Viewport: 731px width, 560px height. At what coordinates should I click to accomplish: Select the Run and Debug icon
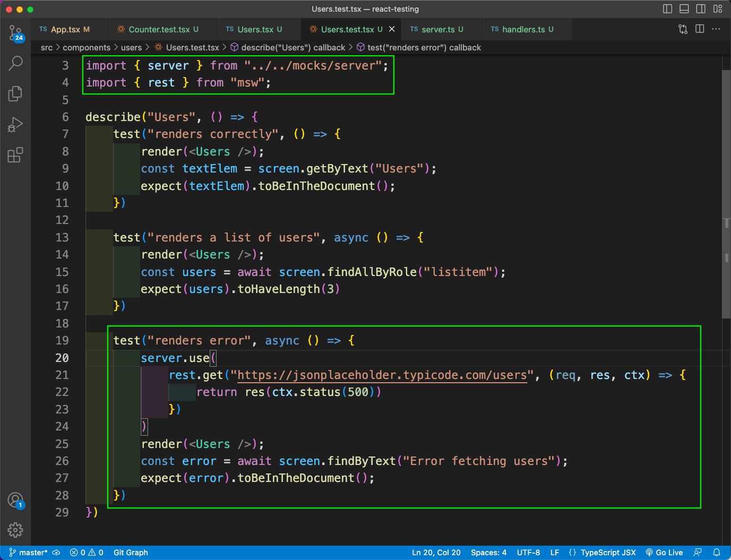[15, 124]
